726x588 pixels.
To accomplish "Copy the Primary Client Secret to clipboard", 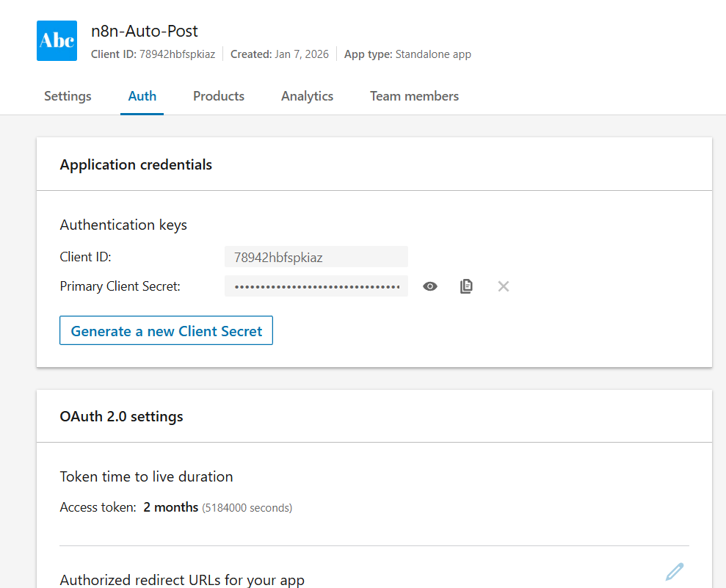I will [466, 286].
